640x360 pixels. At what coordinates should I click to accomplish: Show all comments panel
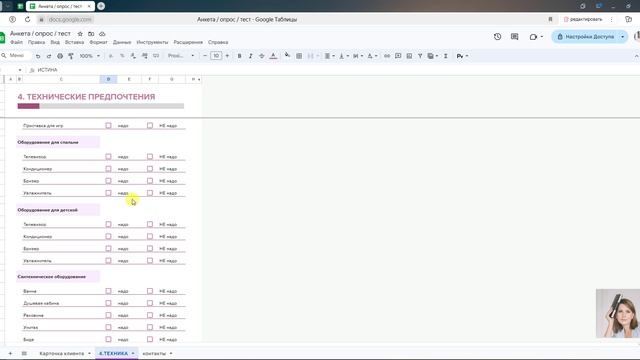point(514,37)
